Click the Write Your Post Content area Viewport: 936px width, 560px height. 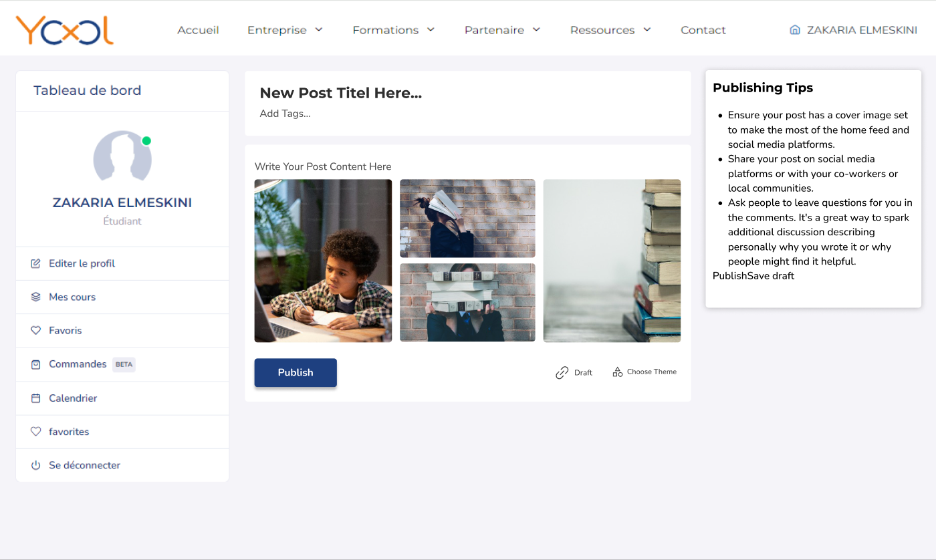click(323, 166)
